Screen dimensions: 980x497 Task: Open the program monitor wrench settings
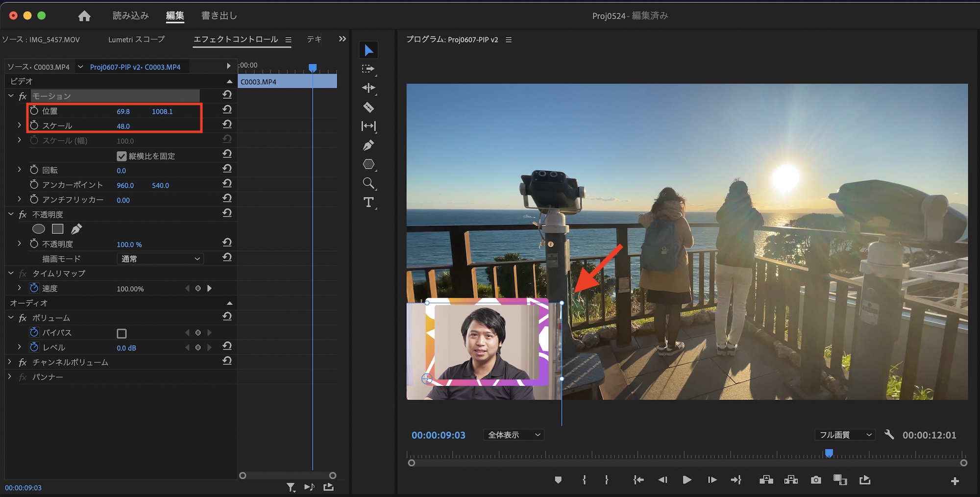[889, 435]
